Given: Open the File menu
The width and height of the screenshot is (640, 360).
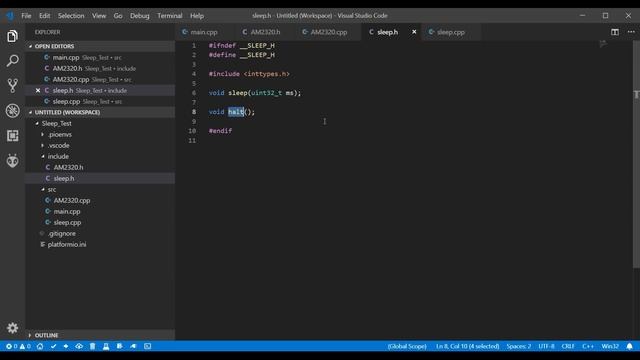Looking at the screenshot, I should coord(26,16).
